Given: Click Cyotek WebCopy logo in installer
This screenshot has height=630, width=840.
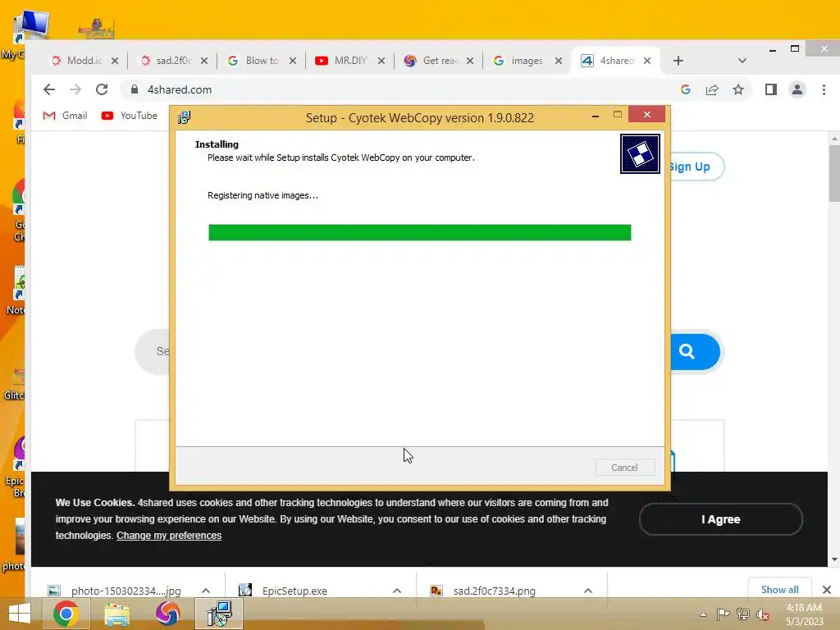Looking at the screenshot, I should [x=640, y=153].
